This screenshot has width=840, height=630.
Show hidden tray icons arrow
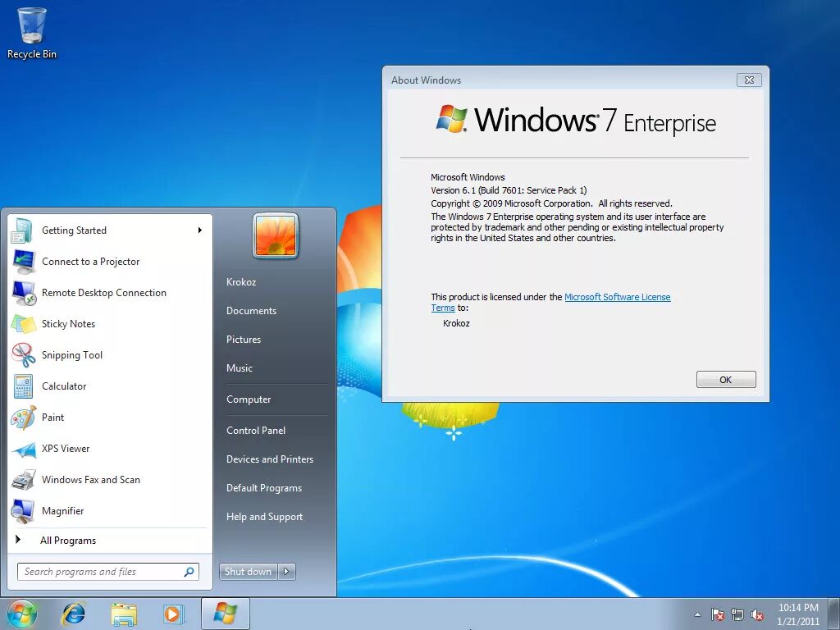click(697, 614)
